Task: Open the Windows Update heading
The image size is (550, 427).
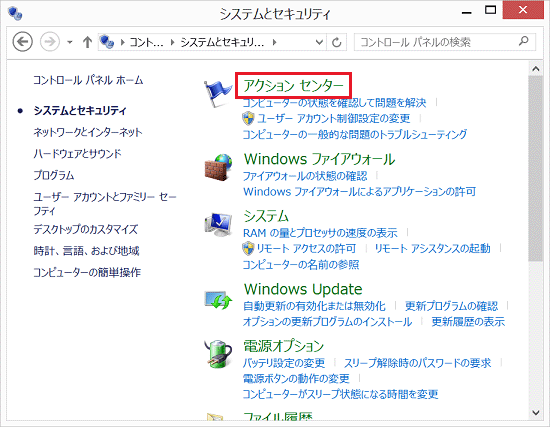Action: 303,289
